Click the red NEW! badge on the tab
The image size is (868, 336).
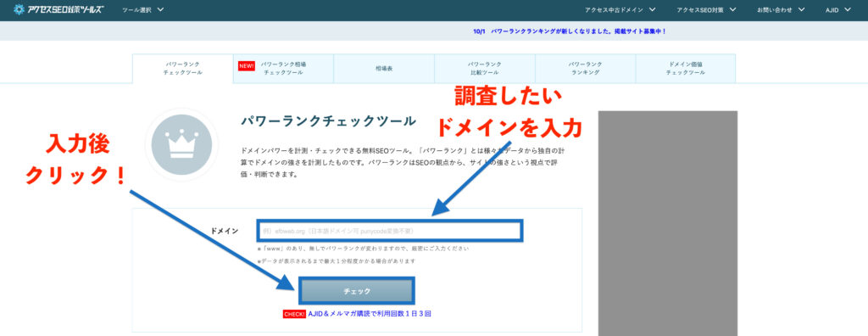247,66
